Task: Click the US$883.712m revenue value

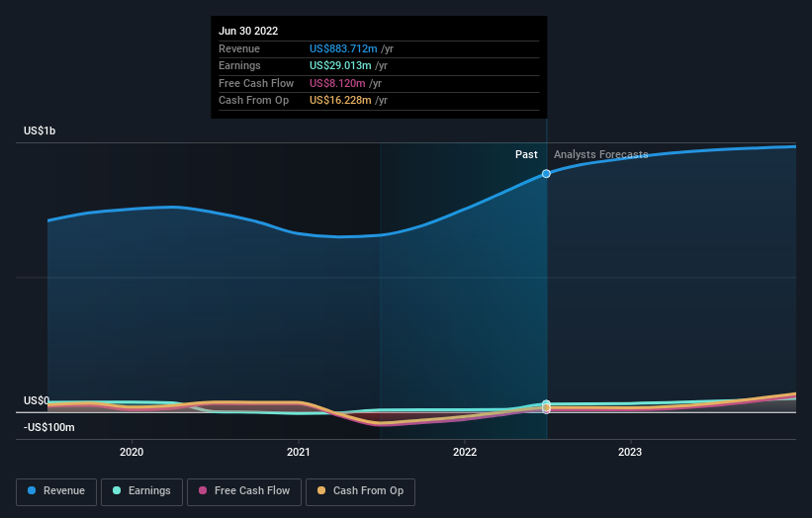Action: [343, 48]
